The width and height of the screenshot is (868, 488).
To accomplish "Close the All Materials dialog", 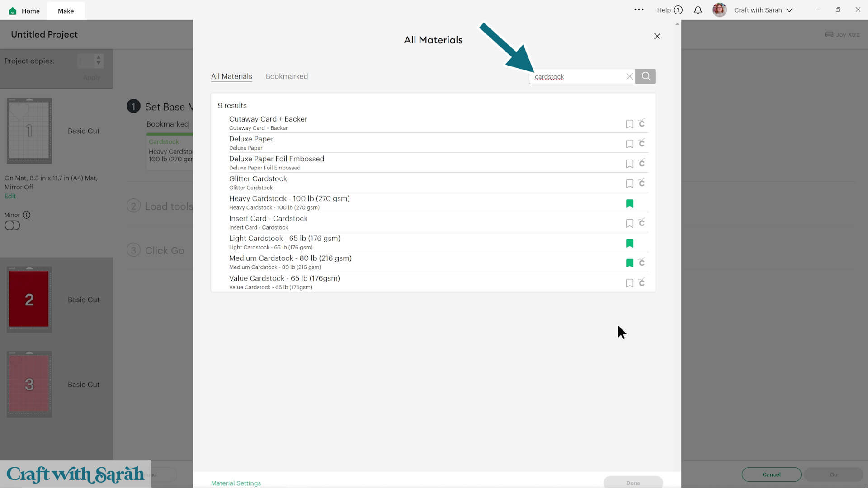I will point(657,36).
